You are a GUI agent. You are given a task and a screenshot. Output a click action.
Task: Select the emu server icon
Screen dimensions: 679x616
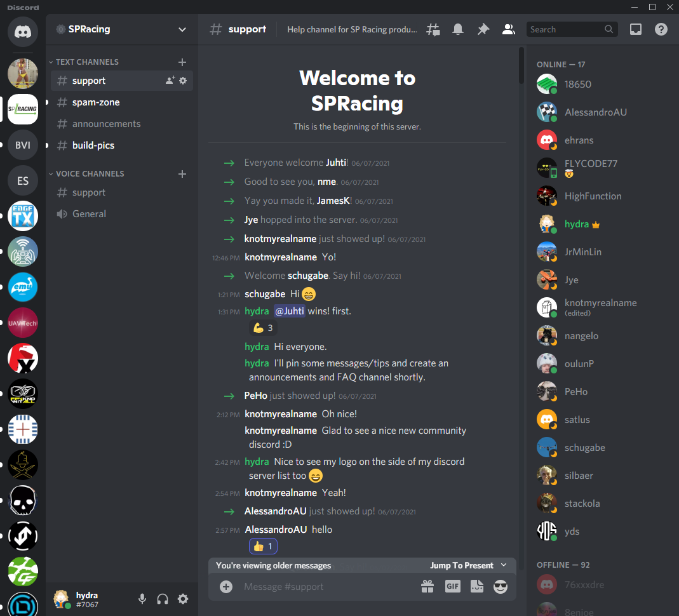(22, 287)
